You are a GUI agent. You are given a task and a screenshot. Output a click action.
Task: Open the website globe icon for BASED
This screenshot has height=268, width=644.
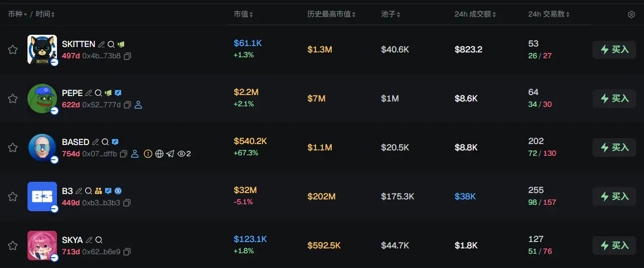159,154
